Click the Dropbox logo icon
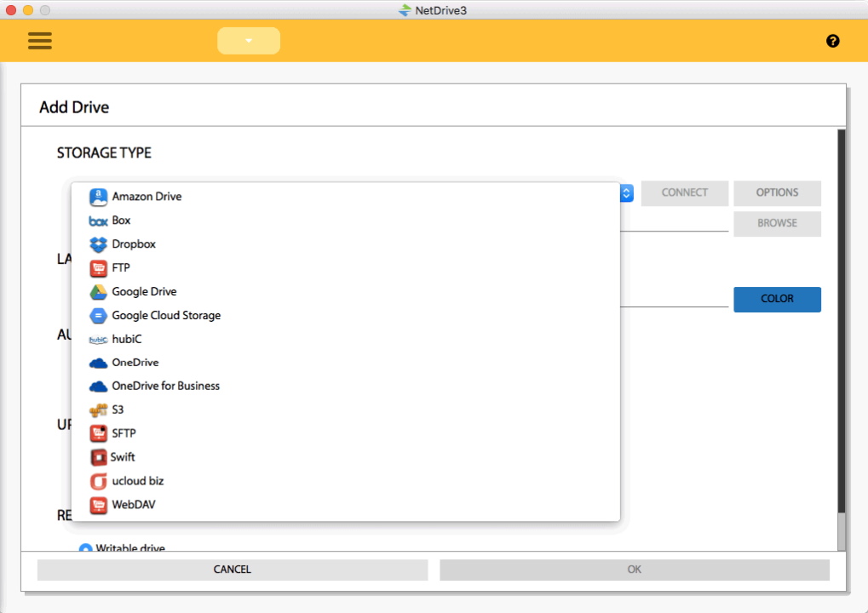The image size is (868, 613). point(98,244)
